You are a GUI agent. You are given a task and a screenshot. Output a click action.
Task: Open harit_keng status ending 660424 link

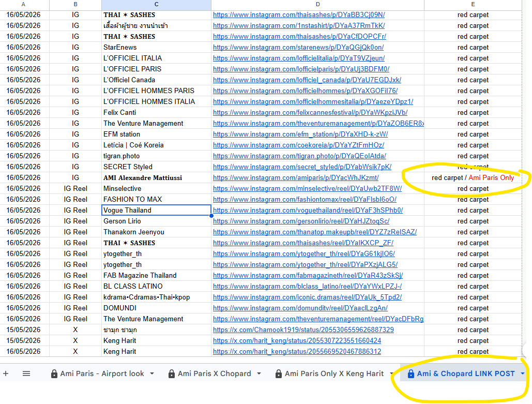click(x=297, y=341)
